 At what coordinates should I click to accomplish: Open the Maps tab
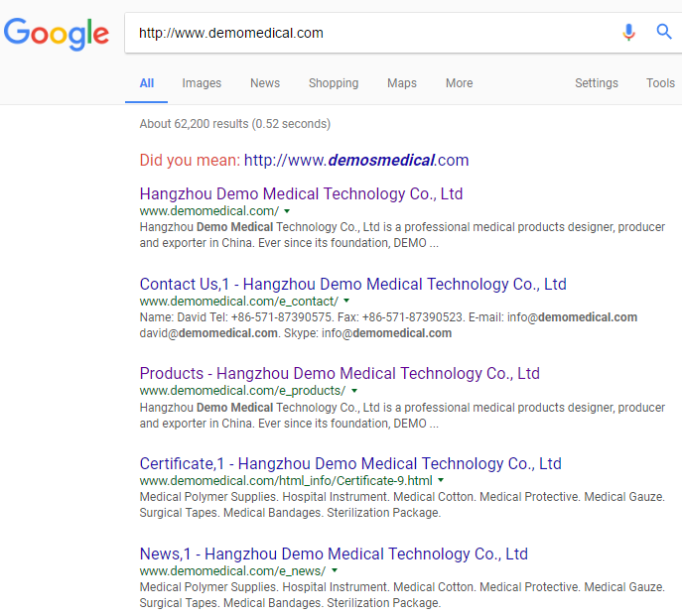coord(402,83)
